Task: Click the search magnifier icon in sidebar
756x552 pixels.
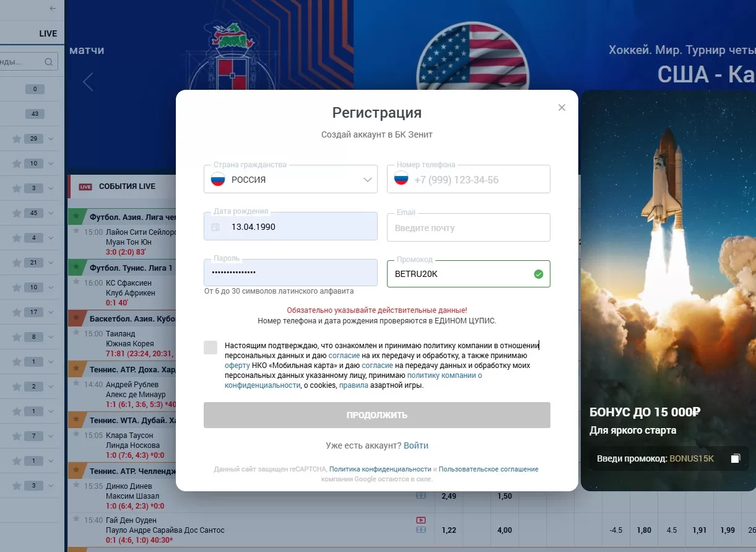Action: (49, 62)
